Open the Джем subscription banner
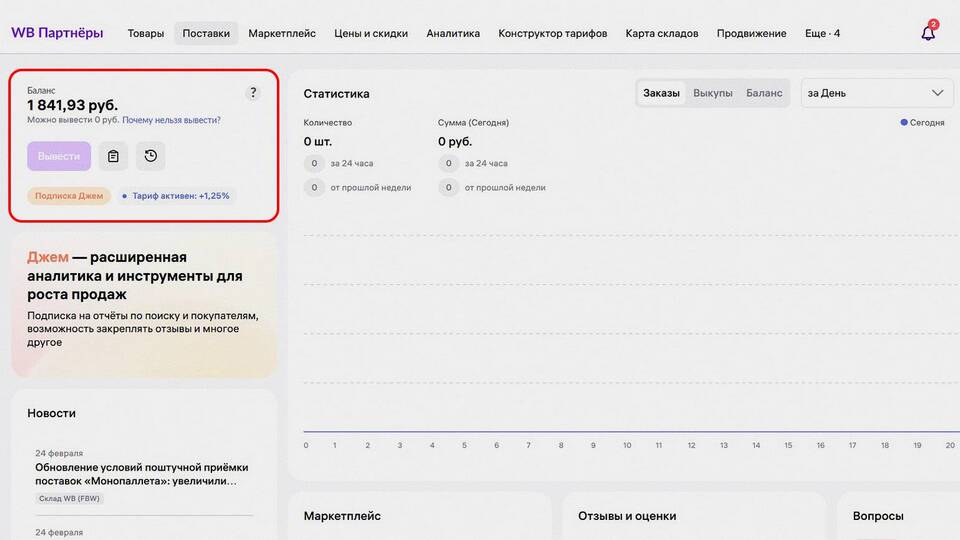 [x=144, y=304]
